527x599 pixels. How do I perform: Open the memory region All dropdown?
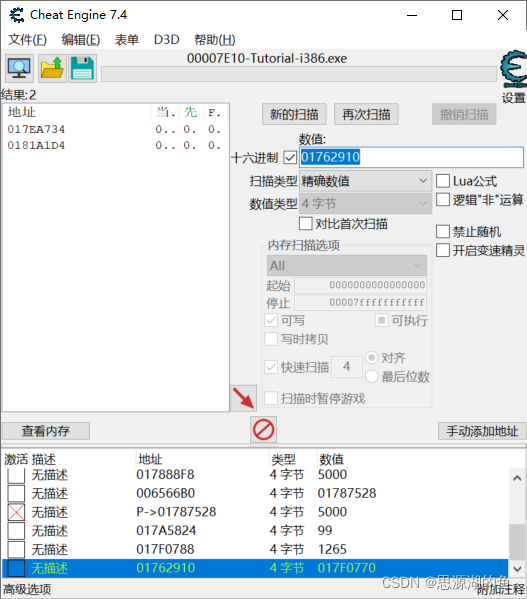[347, 266]
